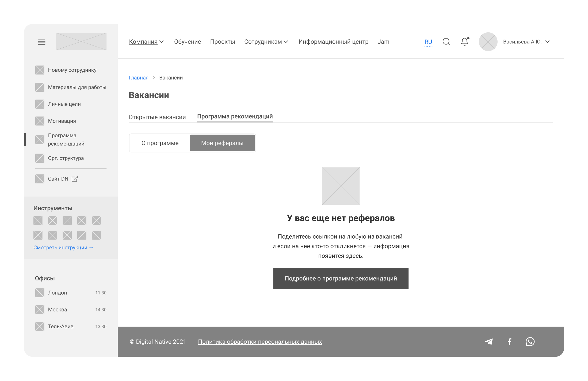The image size is (588, 381).
Task: Click the user avatar image
Action: point(488,42)
